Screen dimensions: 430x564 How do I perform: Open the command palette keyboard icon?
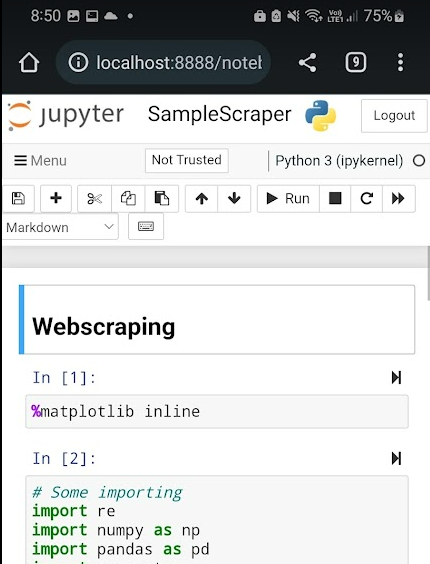coord(146,226)
